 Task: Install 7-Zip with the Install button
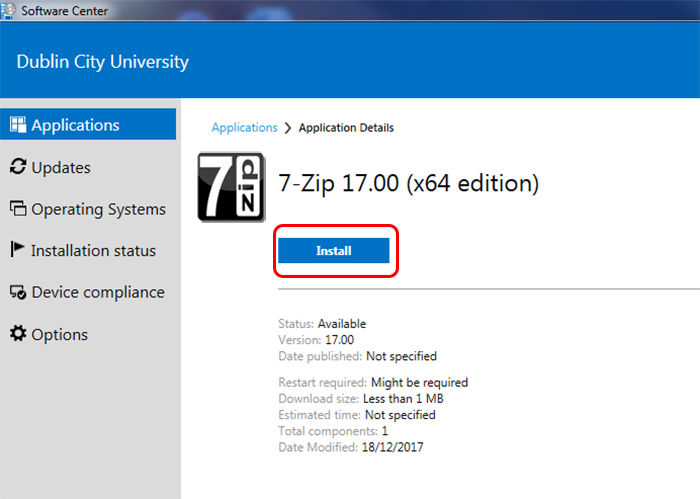pyautogui.click(x=333, y=250)
